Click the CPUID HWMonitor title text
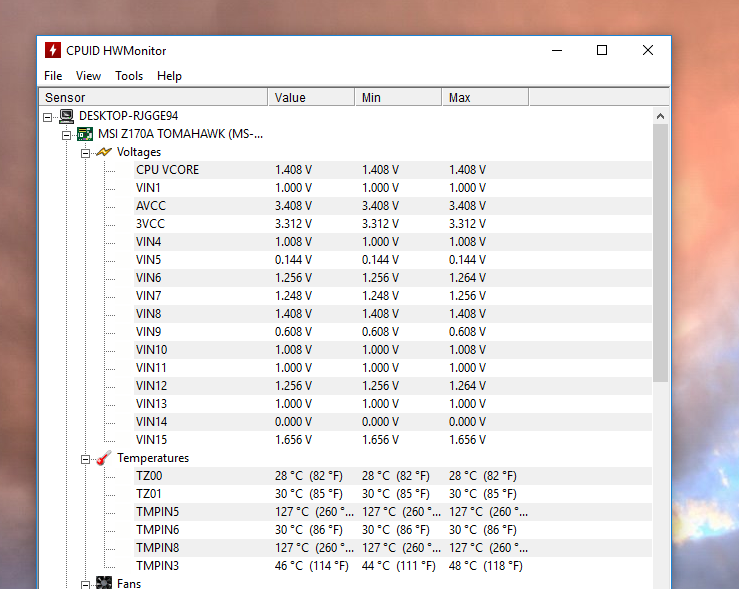Viewport: 739px width, 589px height. [116, 51]
